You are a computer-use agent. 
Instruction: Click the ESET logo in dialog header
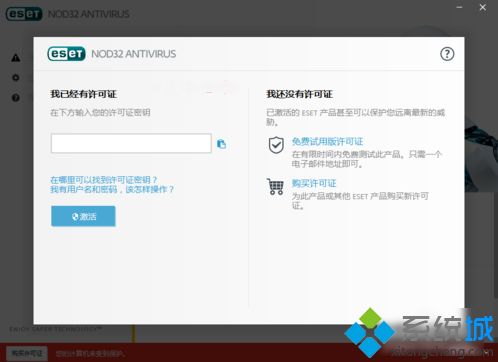pos(66,54)
